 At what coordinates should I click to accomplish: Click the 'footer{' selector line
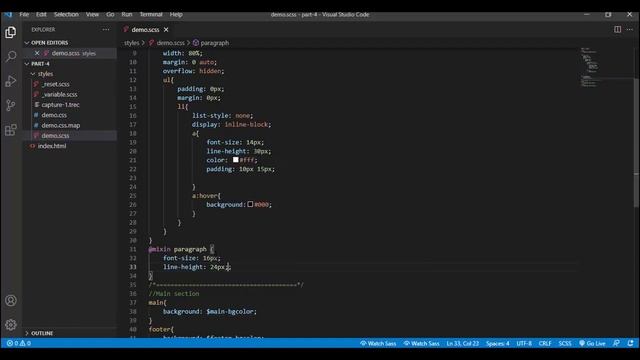pos(161,329)
